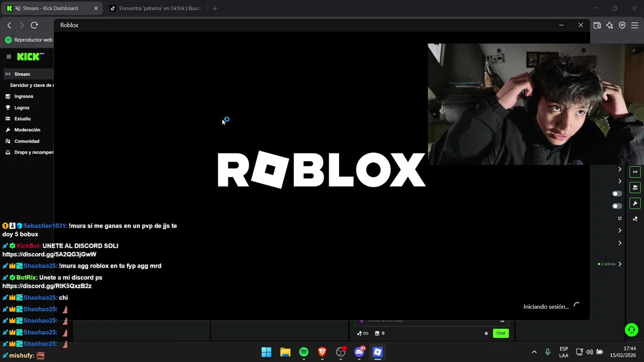Open Brave wallet icon in toolbar
This screenshot has width=644, height=362.
point(597,25)
